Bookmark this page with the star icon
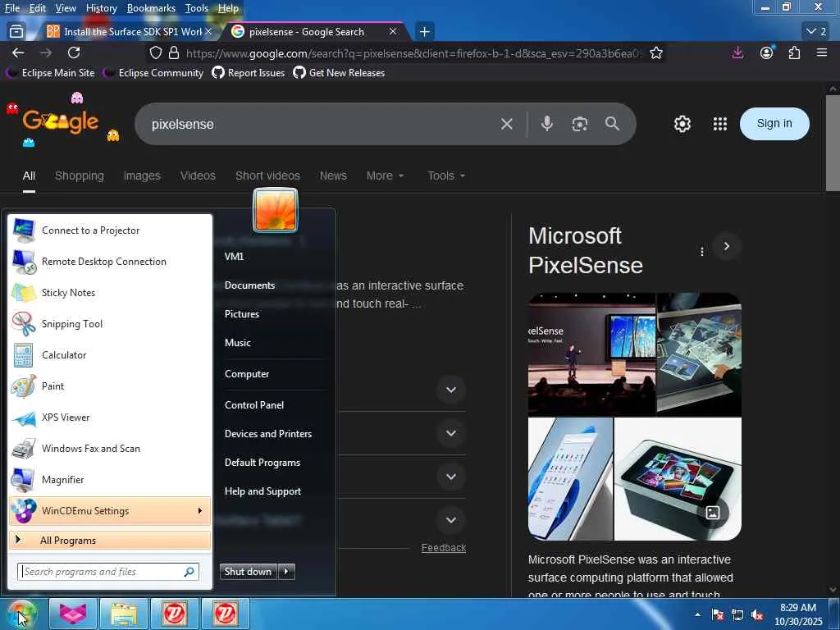This screenshot has width=840, height=630. 655,52
